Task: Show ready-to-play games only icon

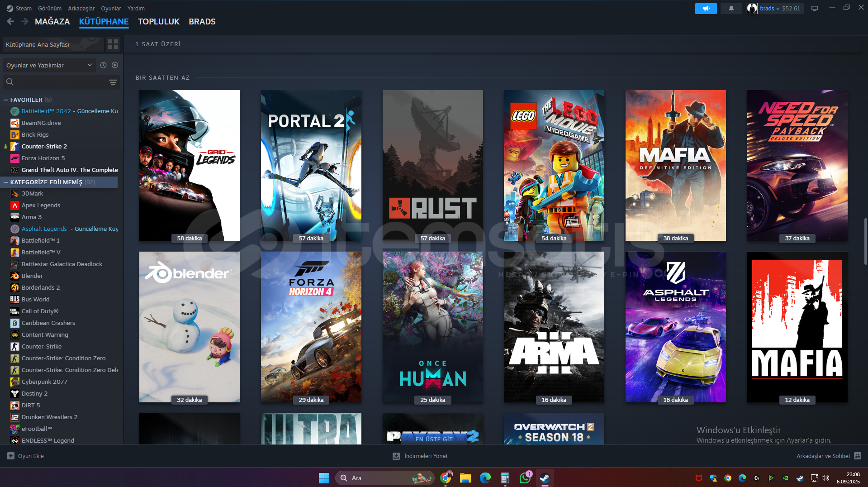Action: (115, 65)
